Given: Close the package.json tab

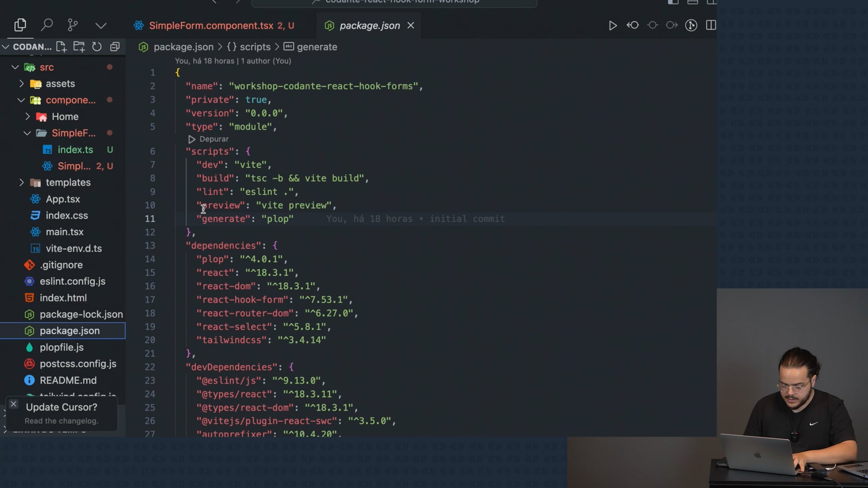Looking at the screenshot, I should point(410,26).
